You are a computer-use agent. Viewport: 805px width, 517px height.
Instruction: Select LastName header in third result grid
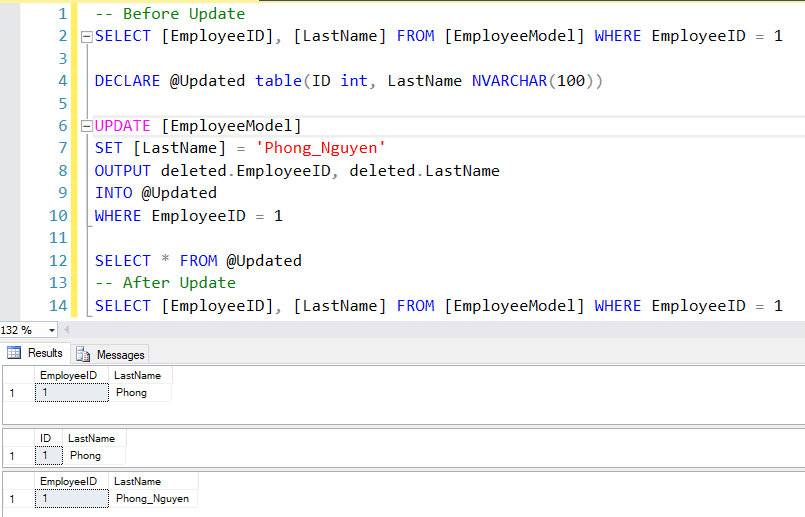[154, 481]
